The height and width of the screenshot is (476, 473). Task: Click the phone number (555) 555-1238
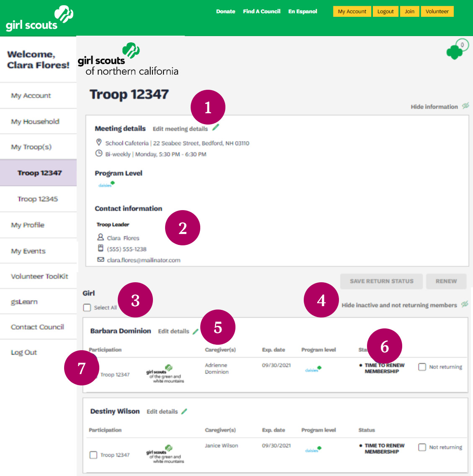click(127, 249)
